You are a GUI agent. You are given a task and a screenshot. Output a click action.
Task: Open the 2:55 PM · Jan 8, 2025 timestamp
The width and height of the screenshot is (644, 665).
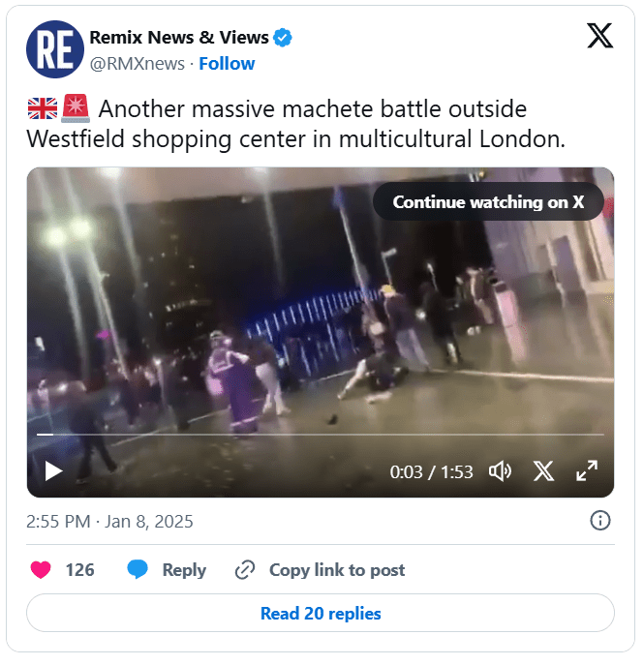109,521
